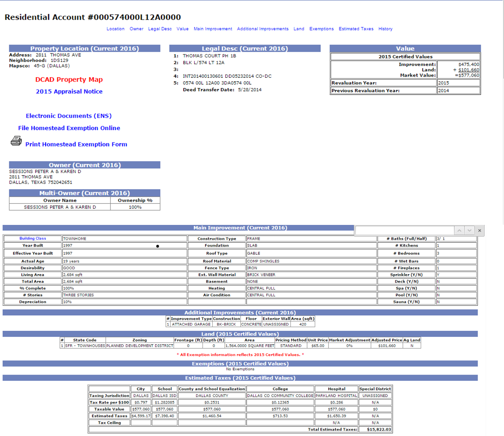Select the Value navigation link

click(183, 29)
